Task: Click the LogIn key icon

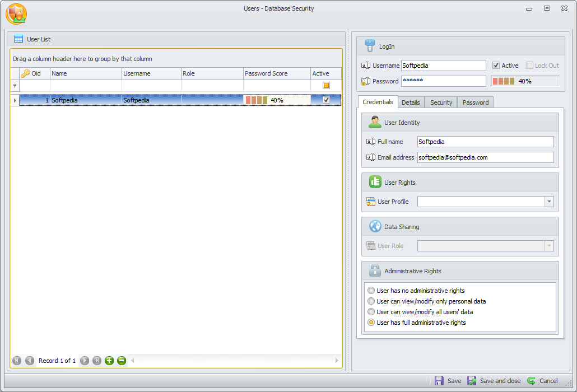Action: point(370,46)
